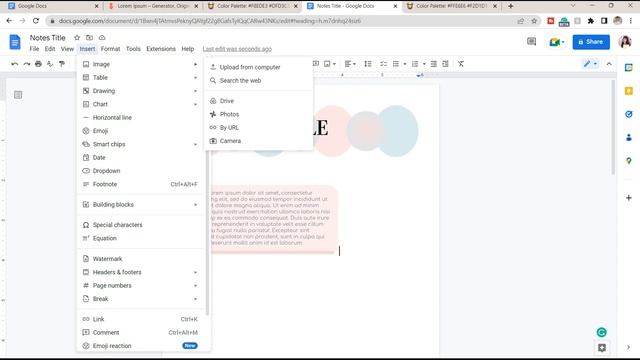Screen dimensions: 640x360
Task: Open text alignment dropdown
Action: [350, 64]
